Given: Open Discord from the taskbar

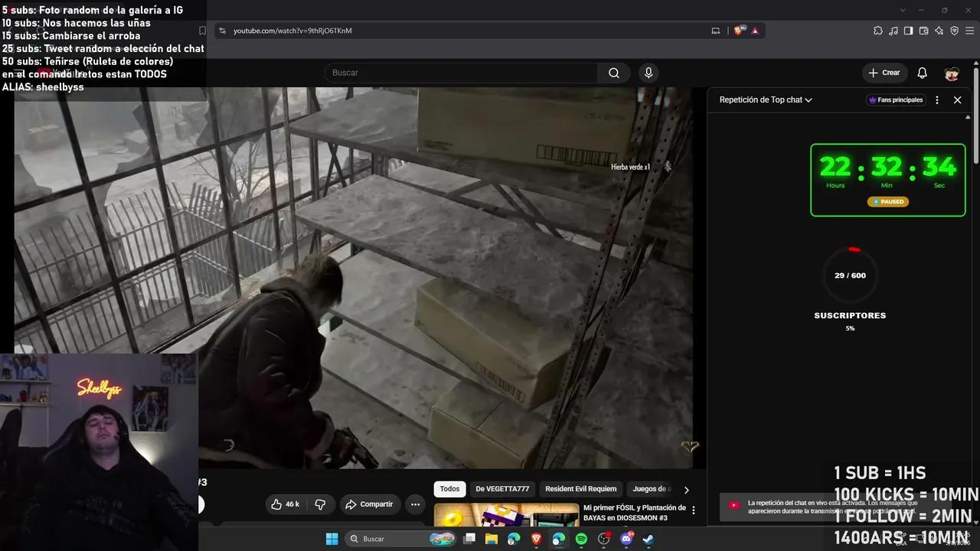Looking at the screenshot, I should pyautogui.click(x=626, y=539).
